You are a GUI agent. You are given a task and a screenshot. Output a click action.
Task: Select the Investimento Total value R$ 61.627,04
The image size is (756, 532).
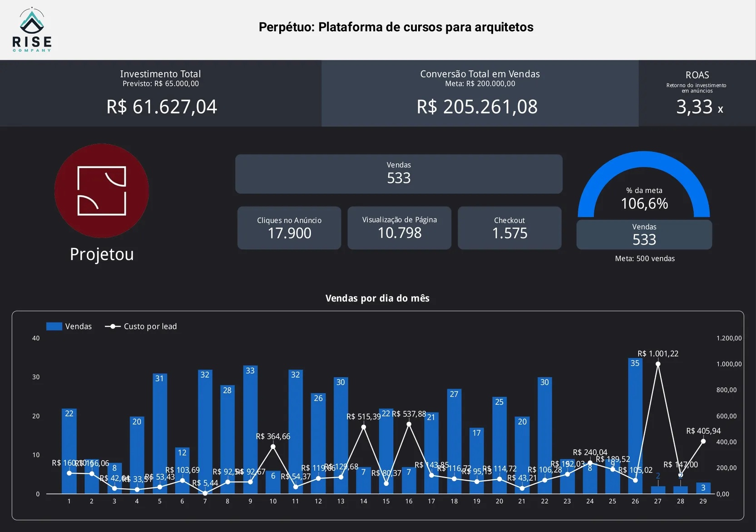coord(162,107)
